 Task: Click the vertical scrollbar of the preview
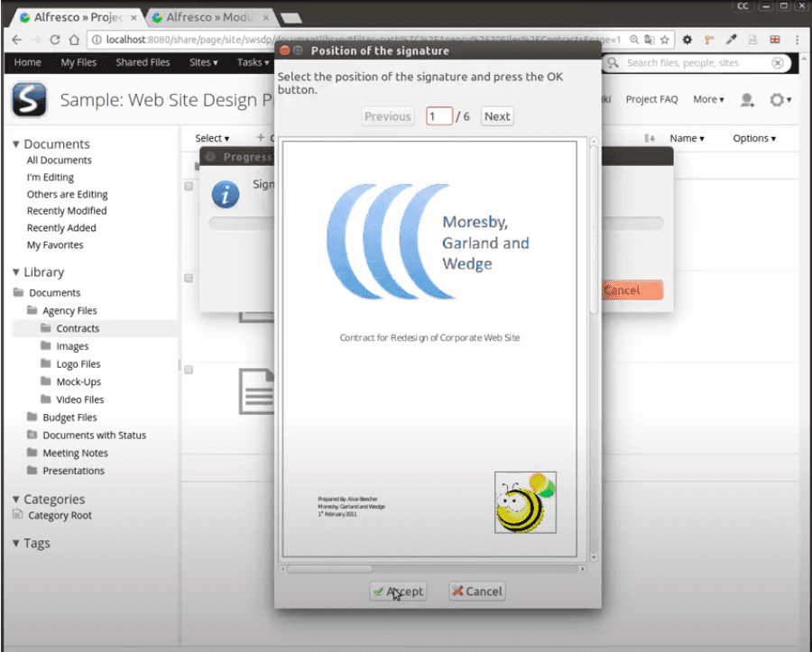(x=594, y=229)
